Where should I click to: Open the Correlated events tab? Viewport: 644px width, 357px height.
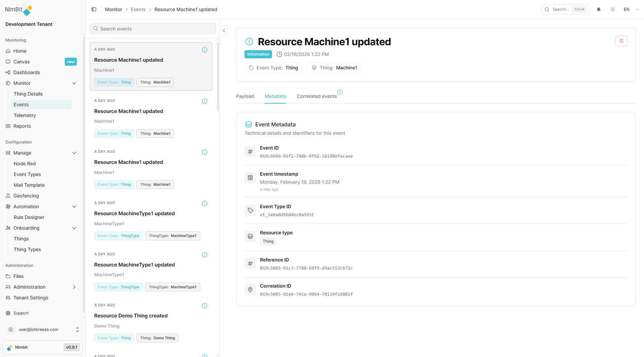click(317, 96)
